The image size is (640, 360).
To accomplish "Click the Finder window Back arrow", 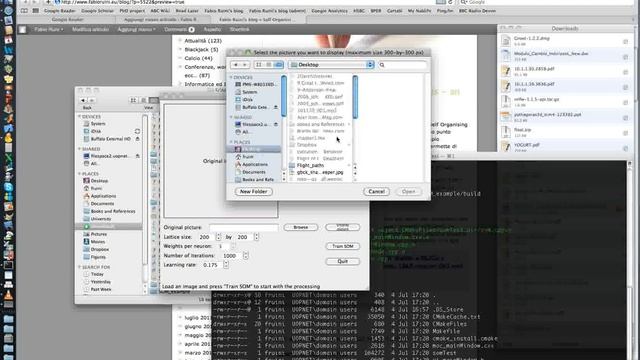I will [83, 100].
